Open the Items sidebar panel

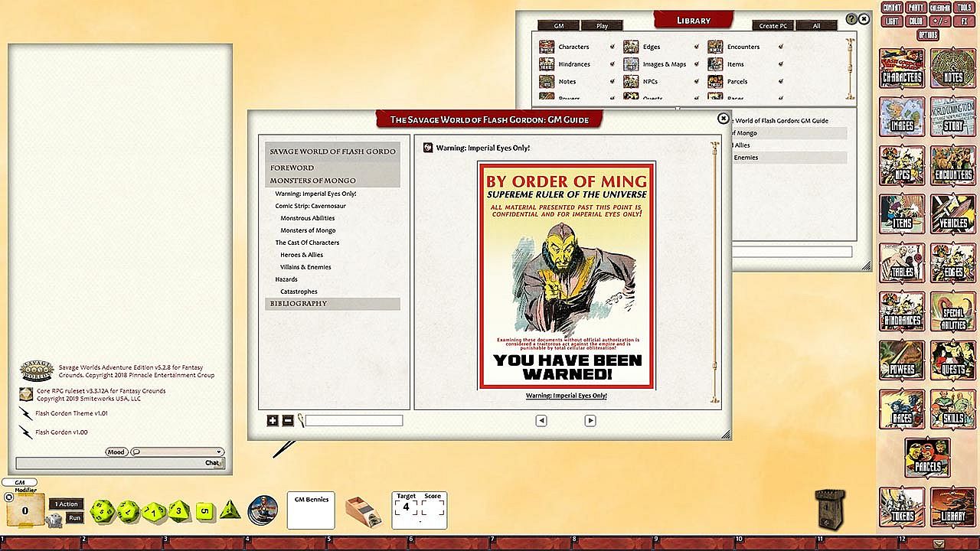point(902,215)
